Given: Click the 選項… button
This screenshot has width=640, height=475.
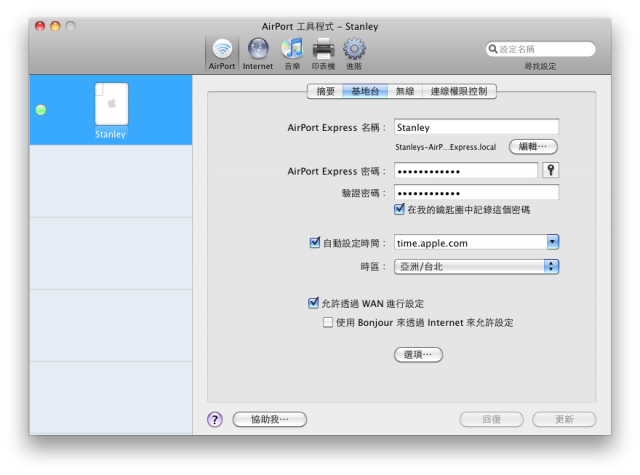Looking at the screenshot, I should [x=418, y=355].
